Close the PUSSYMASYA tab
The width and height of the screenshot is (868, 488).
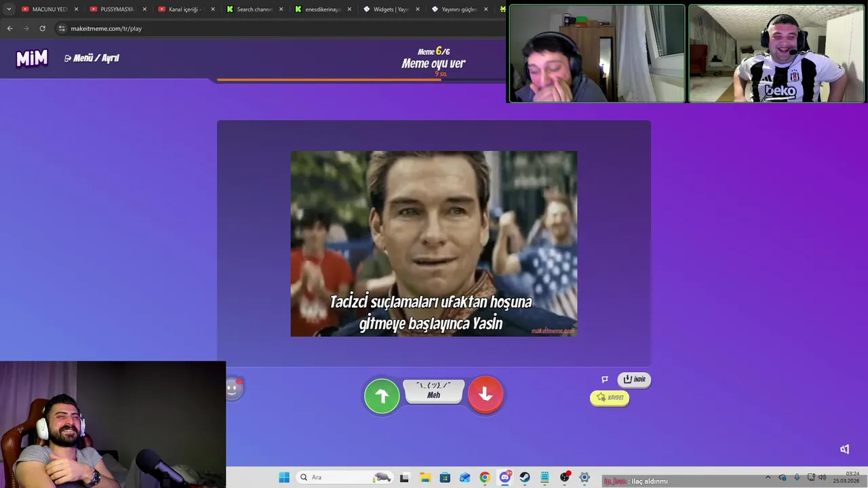(x=144, y=9)
